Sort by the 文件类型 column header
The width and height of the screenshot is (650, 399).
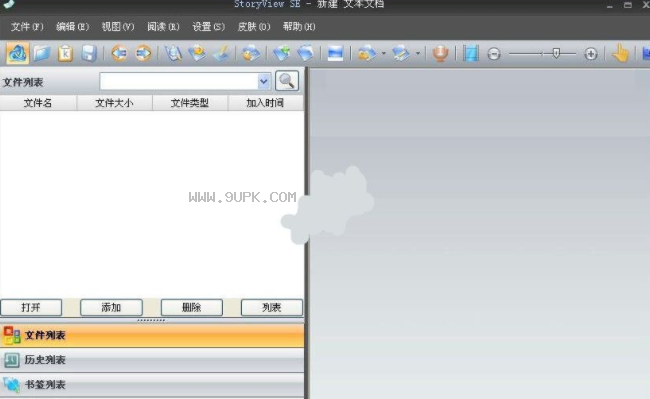click(190, 103)
